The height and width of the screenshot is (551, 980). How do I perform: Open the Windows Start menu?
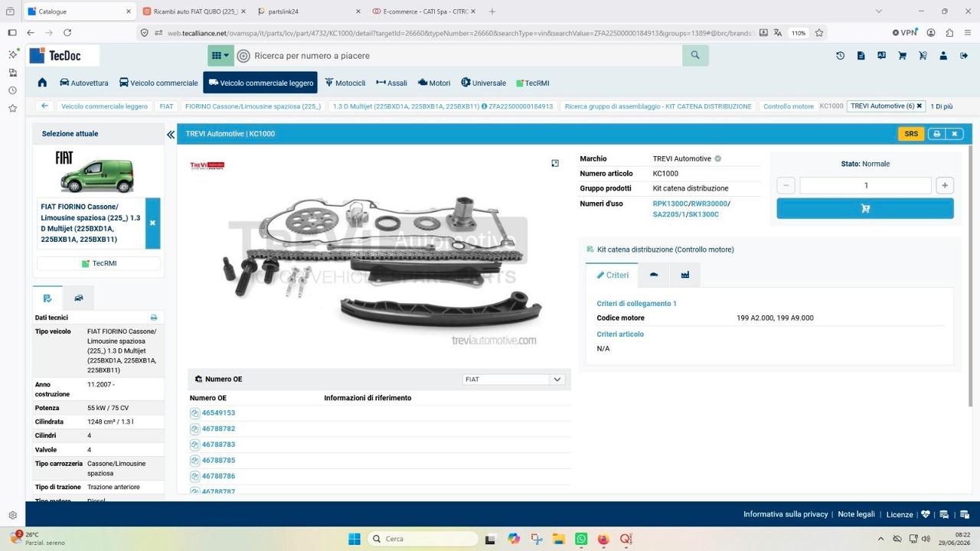coord(354,539)
